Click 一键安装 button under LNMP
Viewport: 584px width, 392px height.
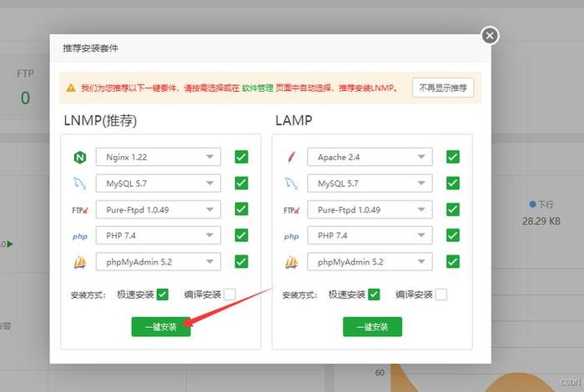[x=161, y=327]
